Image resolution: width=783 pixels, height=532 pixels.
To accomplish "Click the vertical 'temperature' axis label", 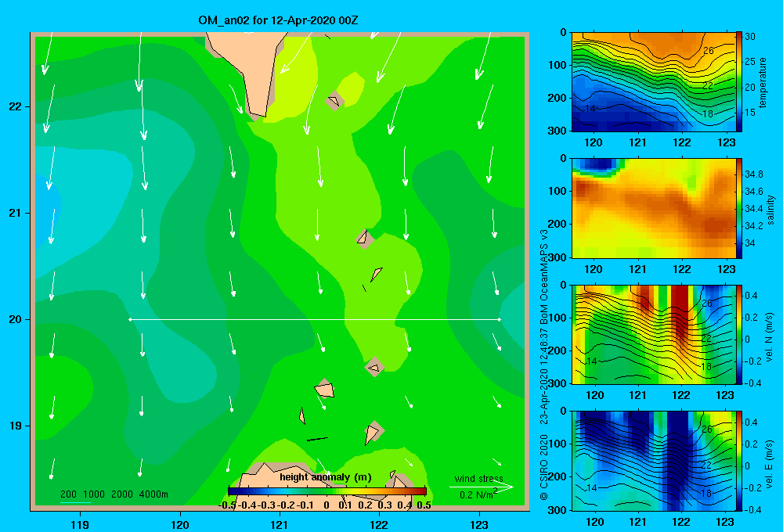I will pos(763,82).
